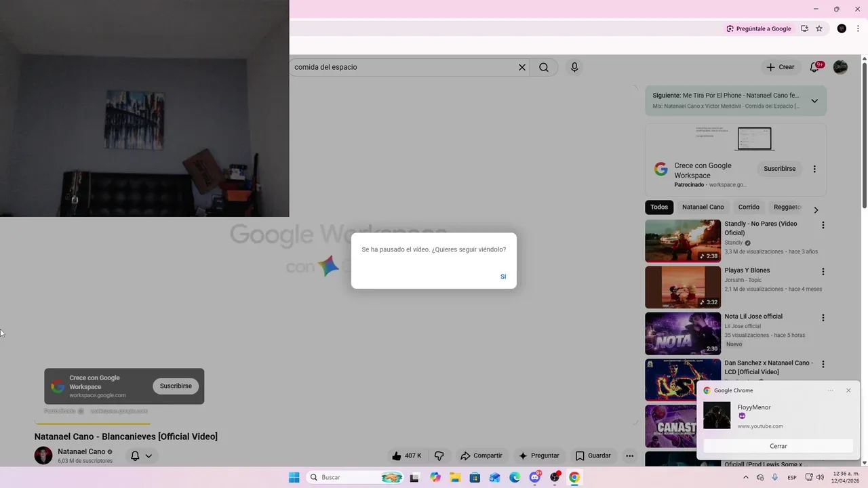The image size is (868, 488).
Task: Open Copilot from taskbar
Action: [x=435, y=477]
